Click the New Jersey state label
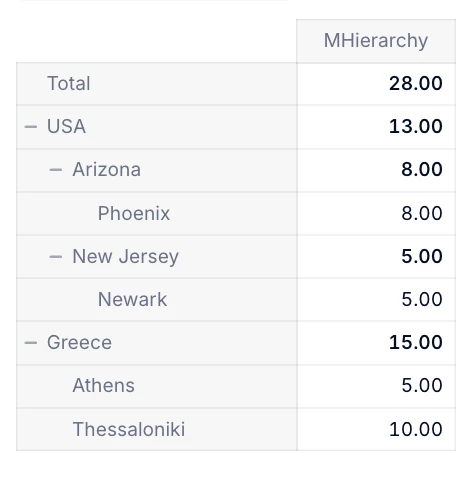Screen dimensions: 474x482 coord(126,257)
